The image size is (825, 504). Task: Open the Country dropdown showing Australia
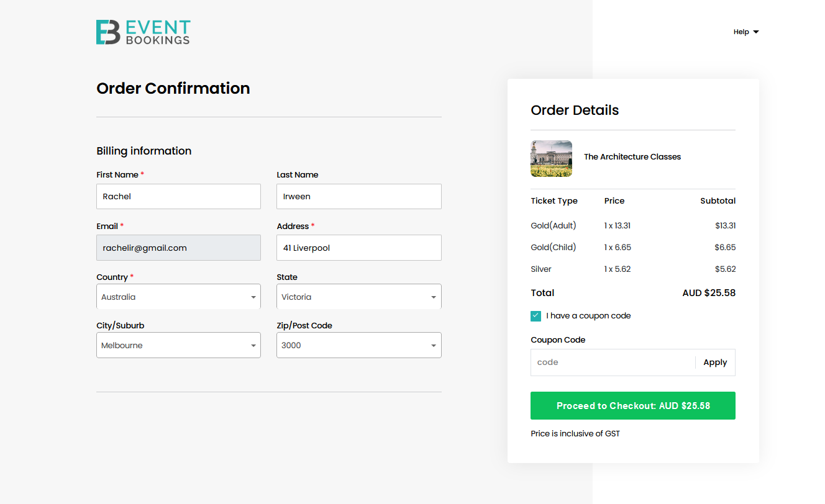[x=178, y=297]
